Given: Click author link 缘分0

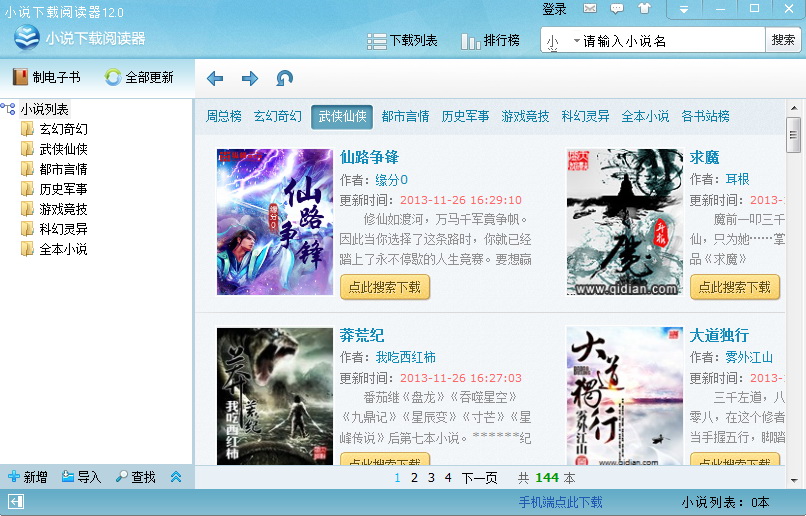Looking at the screenshot, I should coord(392,180).
